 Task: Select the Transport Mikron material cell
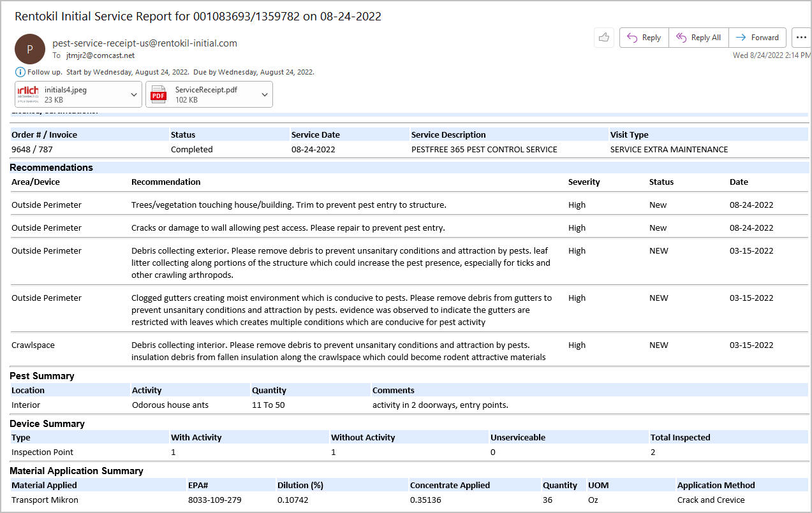pos(45,500)
